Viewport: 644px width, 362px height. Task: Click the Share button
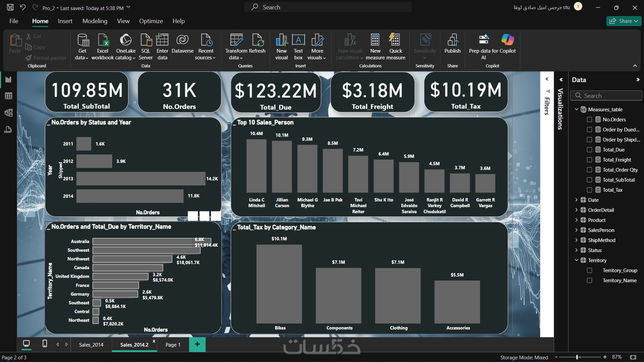(624, 21)
